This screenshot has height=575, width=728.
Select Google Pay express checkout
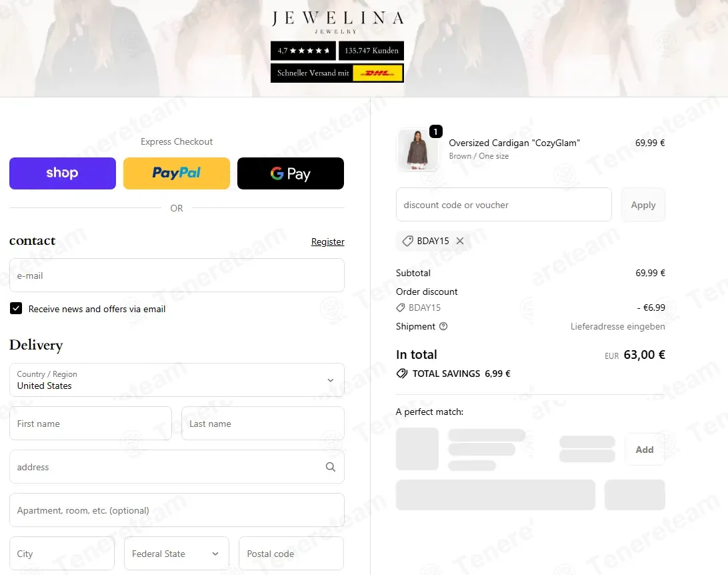291,173
